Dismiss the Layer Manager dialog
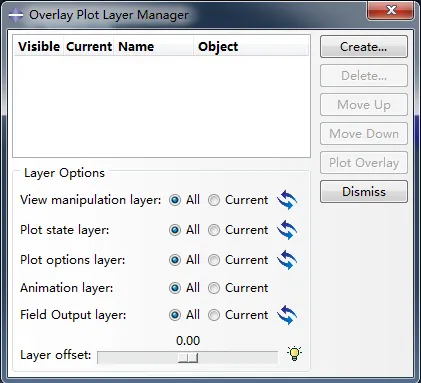The width and height of the screenshot is (421, 383). [364, 192]
